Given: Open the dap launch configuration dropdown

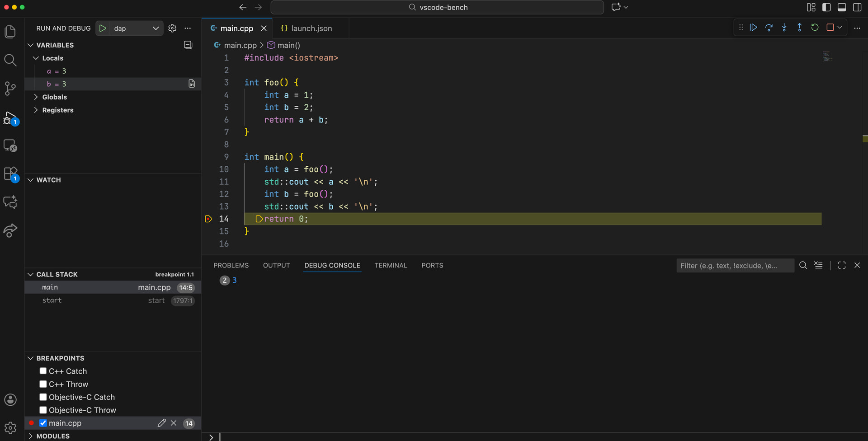Looking at the screenshot, I should click(x=136, y=28).
